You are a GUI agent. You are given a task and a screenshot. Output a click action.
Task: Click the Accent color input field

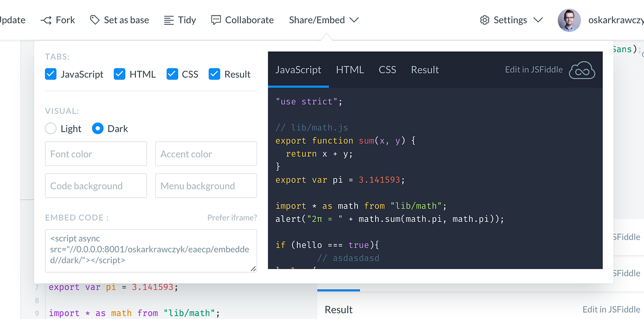(x=206, y=154)
